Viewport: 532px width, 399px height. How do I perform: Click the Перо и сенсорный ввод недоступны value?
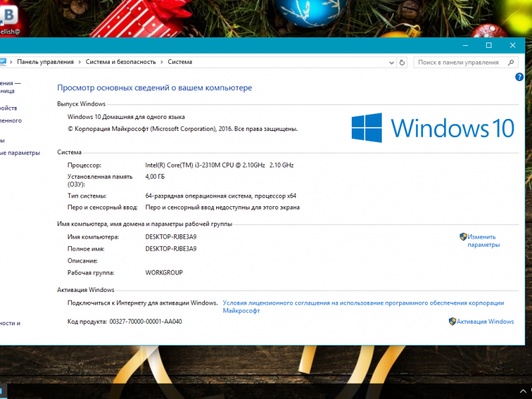tap(222, 207)
